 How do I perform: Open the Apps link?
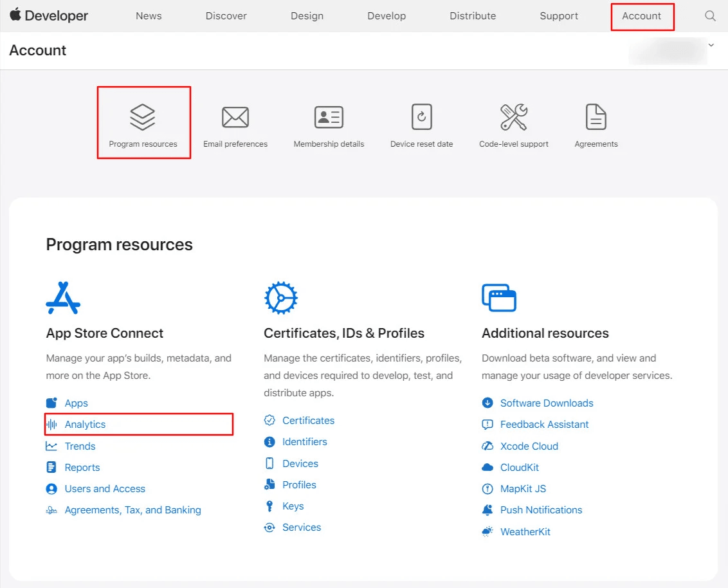(76, 403)
